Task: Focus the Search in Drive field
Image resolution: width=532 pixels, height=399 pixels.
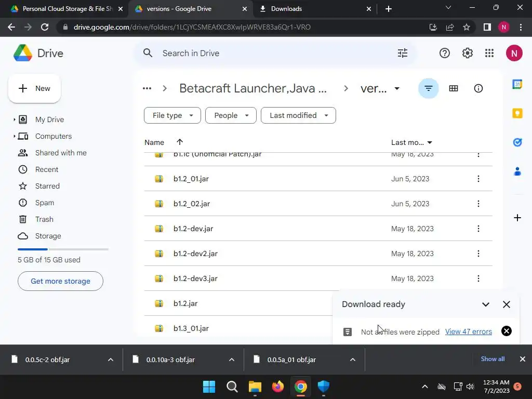Action: click(275, 53)
